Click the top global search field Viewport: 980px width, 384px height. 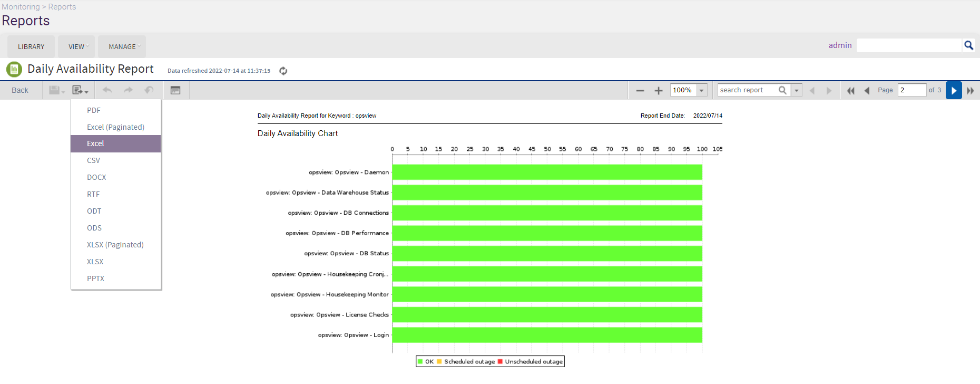909,45
